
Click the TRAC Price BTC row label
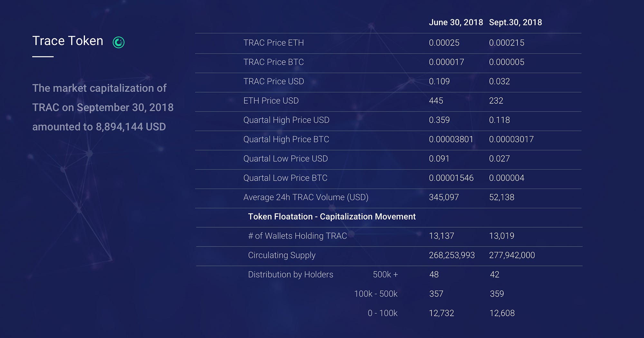[273, 62]
